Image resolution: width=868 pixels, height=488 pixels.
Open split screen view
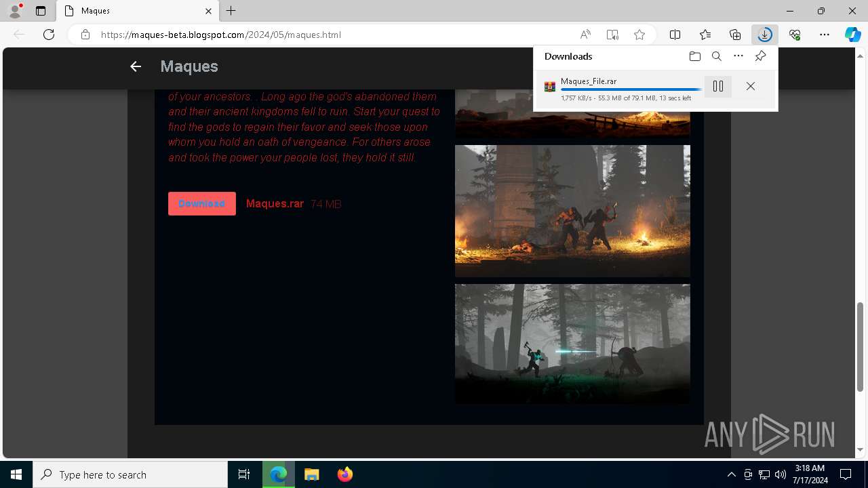click(675, 35)
